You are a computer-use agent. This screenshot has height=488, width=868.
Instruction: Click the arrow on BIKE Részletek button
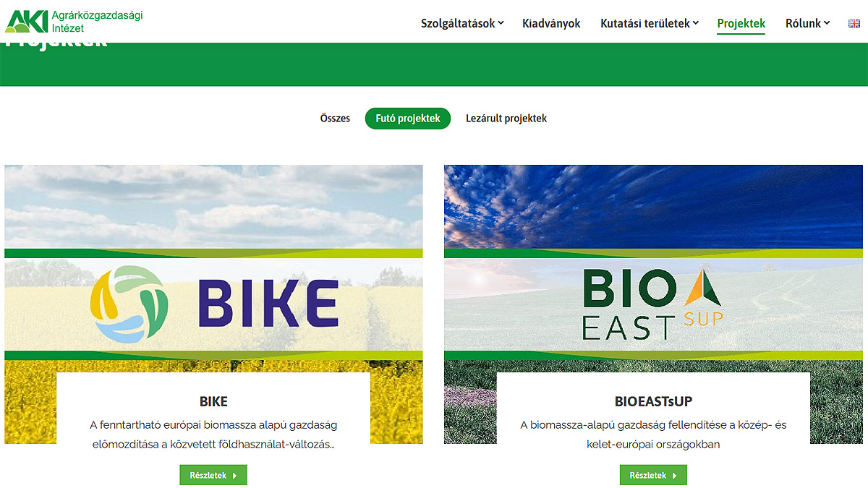coord(235,476)
